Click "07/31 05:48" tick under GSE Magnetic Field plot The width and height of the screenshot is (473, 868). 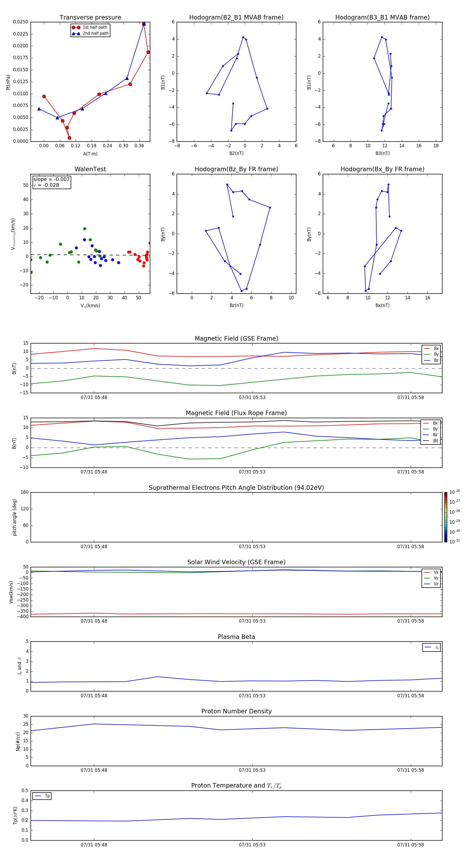coord(94,397)
